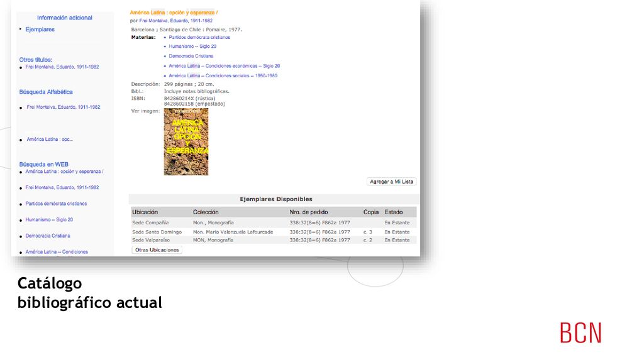Viewport: 644px width, 362px height.
Task: Click 'En Estante' status in Sede Compañía row
Action: pyautogui.click(x=397, y=222)
